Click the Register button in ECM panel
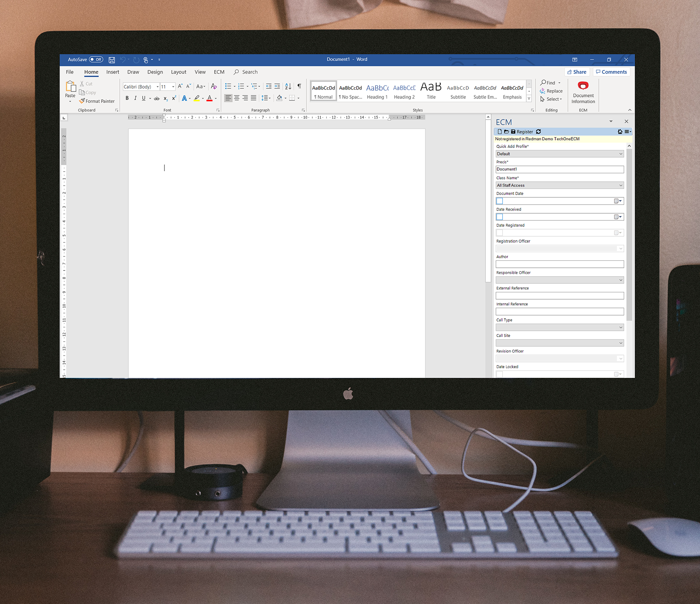Image resolution: width=700 pixels, height=604 pixels. pyautogui.click(x=524, y=132)
